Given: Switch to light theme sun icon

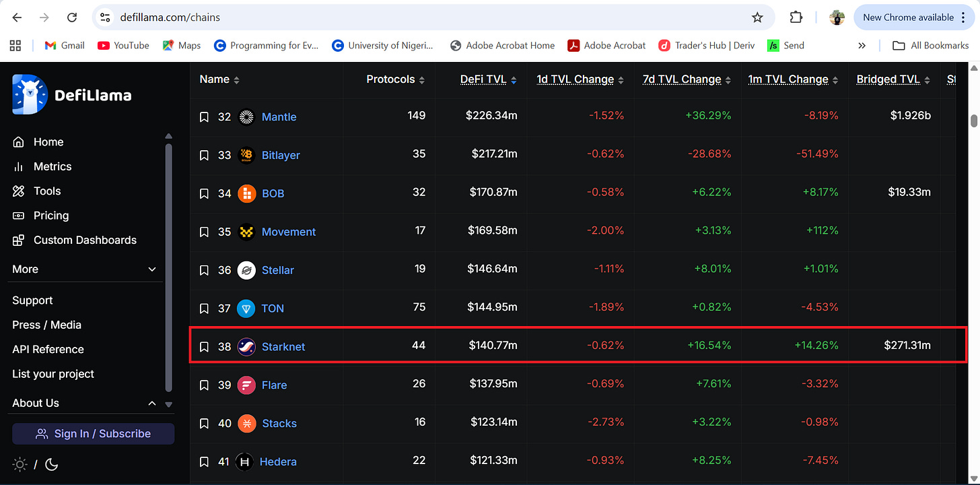Looking at the screenshot, I should click(20, 465).
